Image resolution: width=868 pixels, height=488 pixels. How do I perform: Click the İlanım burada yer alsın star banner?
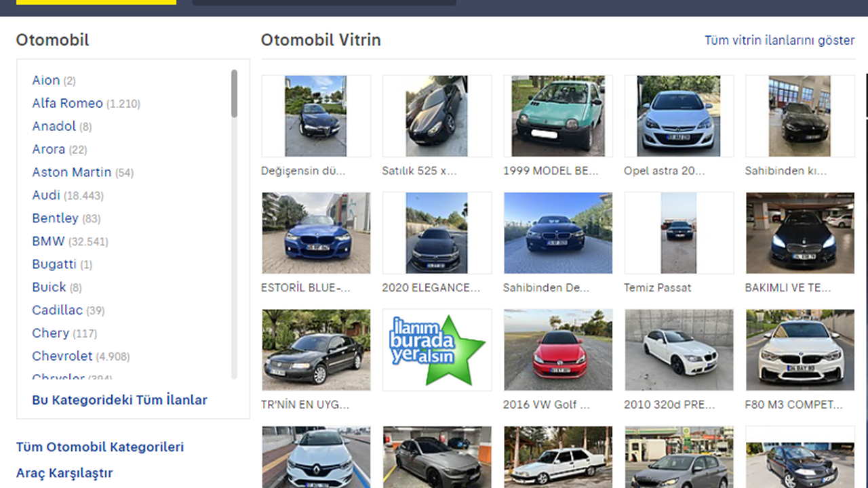(437, 350)
